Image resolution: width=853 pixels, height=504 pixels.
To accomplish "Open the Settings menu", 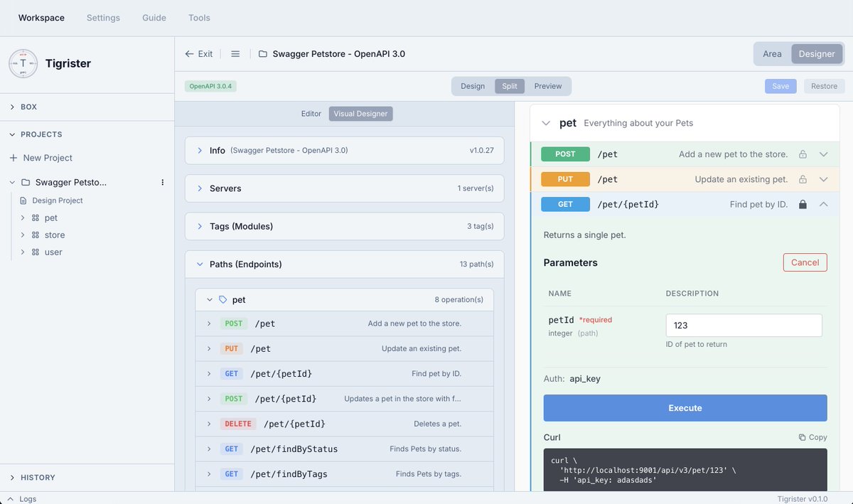I will pyautogui.click(x=103, y=18).
